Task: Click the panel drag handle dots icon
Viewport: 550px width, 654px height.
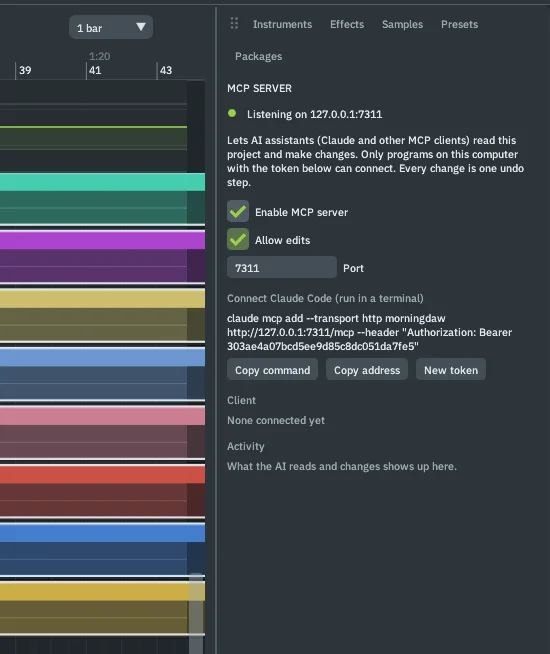Action: point(234,23)
